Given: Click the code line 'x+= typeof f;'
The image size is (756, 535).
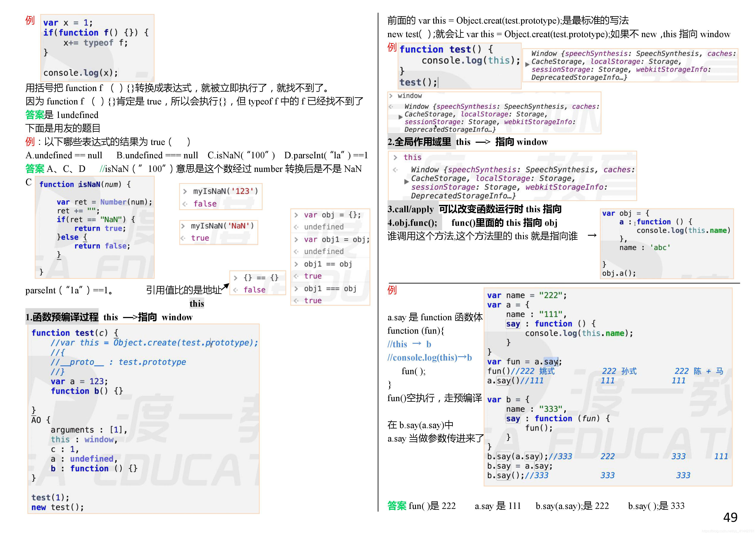Looking at the screenshot, I should click(95, 43).
